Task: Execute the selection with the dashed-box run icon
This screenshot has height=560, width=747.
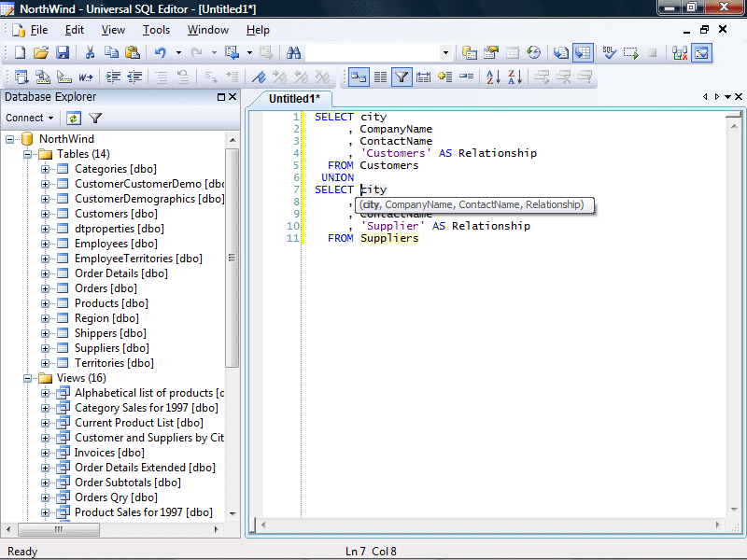Action: (x=631, y=53)
